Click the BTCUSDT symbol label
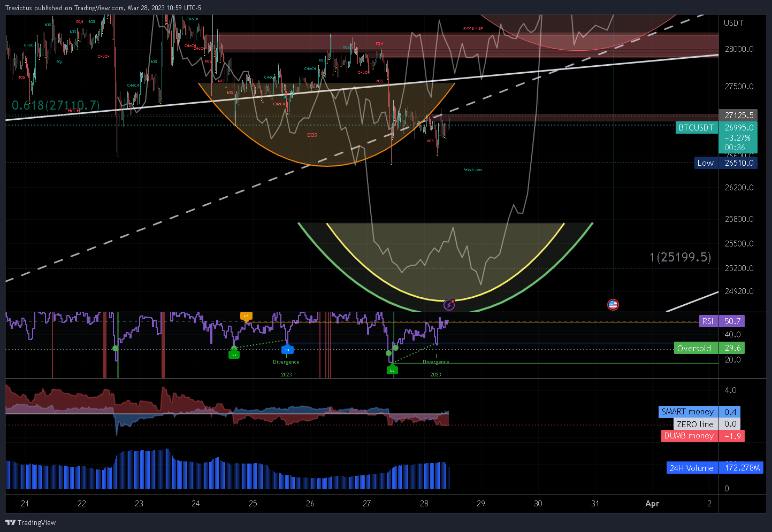 [x=696, y=128]
